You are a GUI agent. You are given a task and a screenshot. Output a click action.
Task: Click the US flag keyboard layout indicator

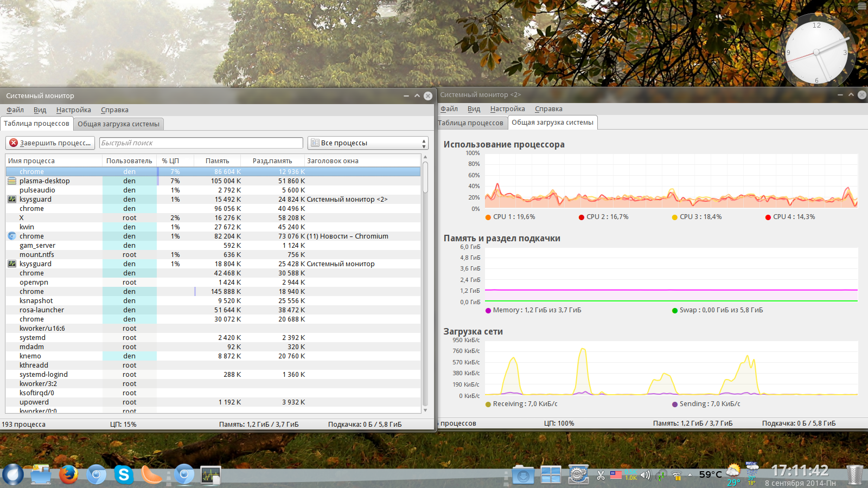[x=616, y=475]
